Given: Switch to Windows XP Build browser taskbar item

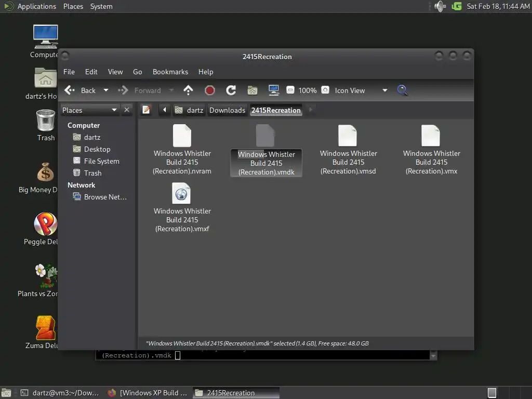Looking at the screenshot, I should 148,393.
